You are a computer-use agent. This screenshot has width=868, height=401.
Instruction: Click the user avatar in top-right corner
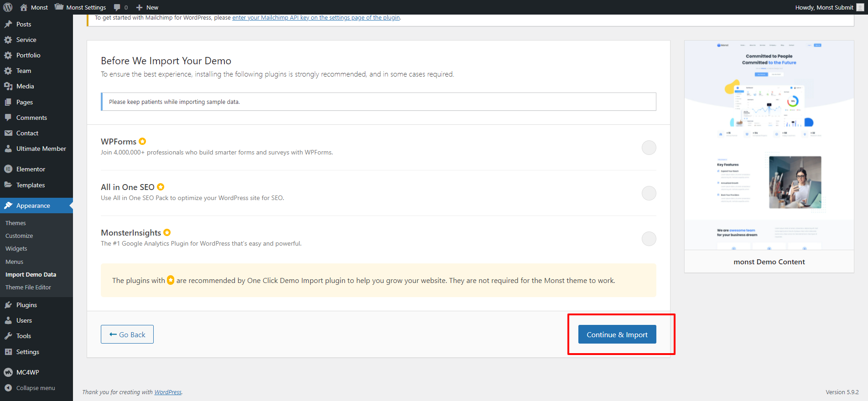coord(860,7)
